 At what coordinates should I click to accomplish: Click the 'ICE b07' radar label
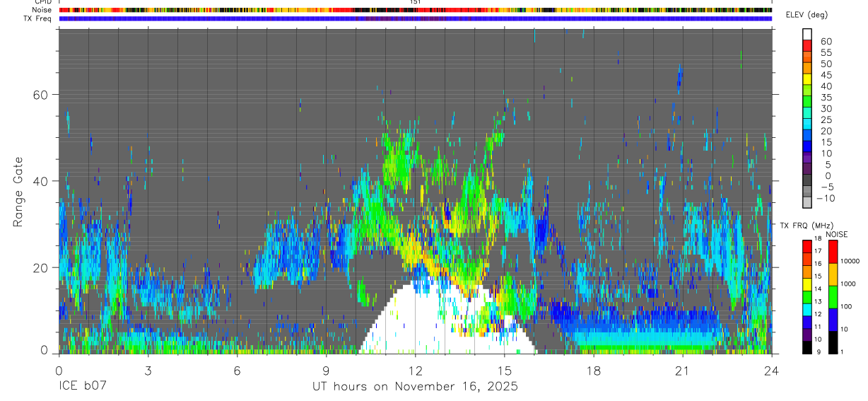pyautogui.click(x=81, y=387)
